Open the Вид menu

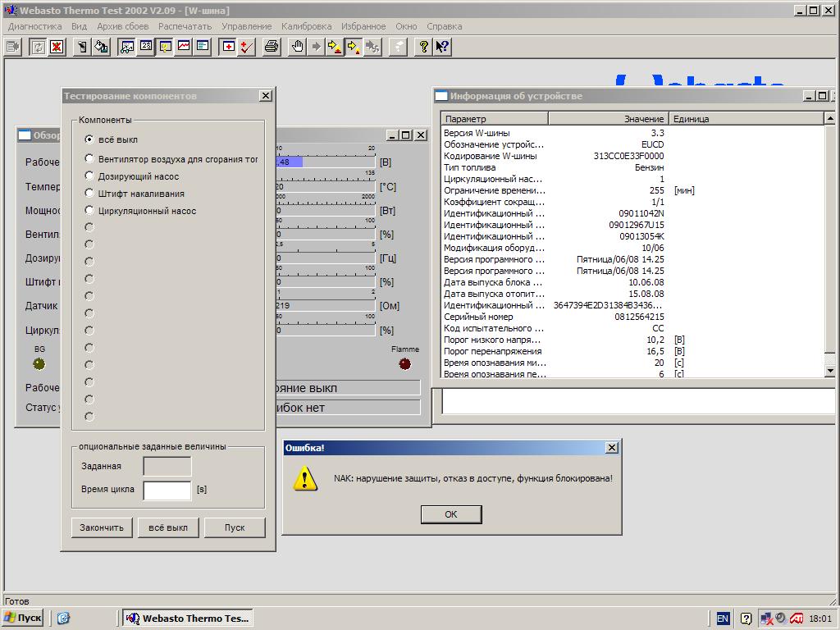79,26
